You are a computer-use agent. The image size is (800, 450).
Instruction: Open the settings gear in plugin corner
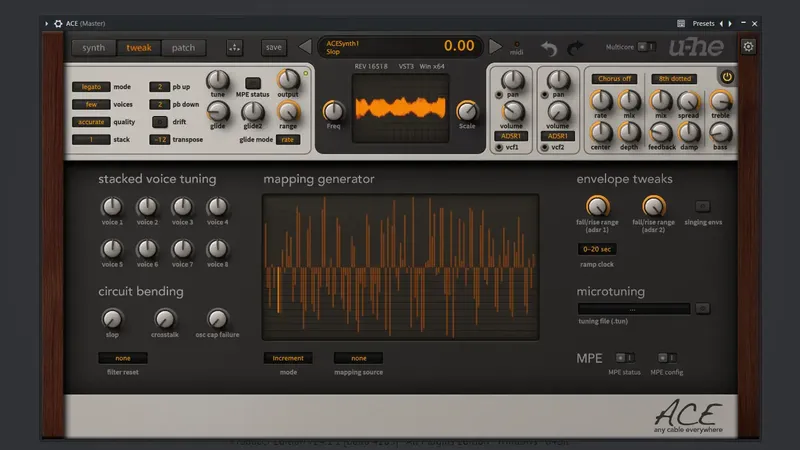[x=748, y=47]
